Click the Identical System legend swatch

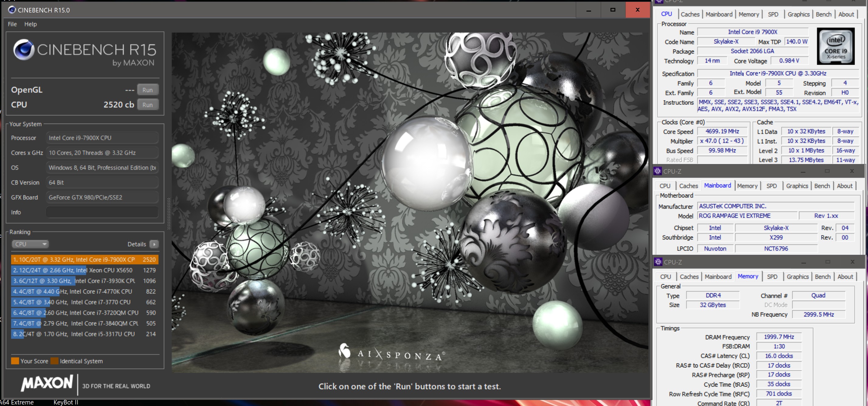click(x=55, y=361)
